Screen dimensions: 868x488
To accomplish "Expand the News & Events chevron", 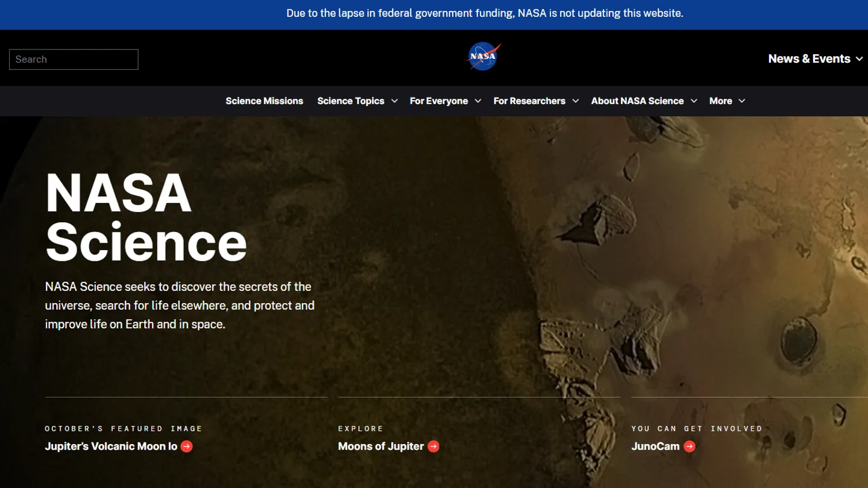I will click(x=860, y=59).
